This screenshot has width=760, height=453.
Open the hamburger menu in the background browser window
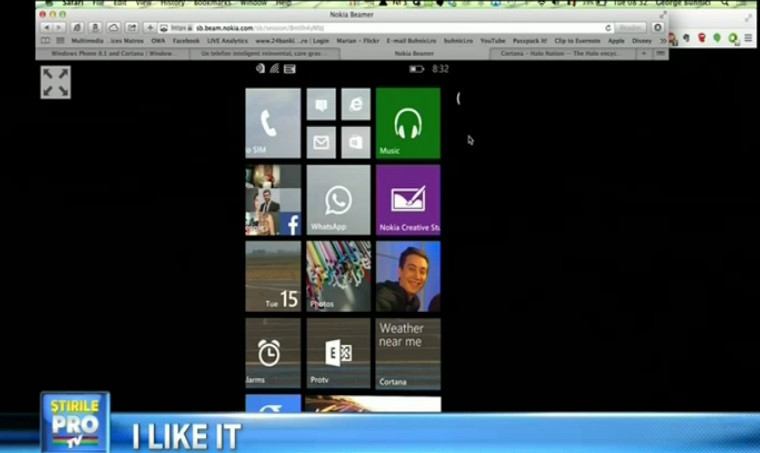(x=748, y=37)
